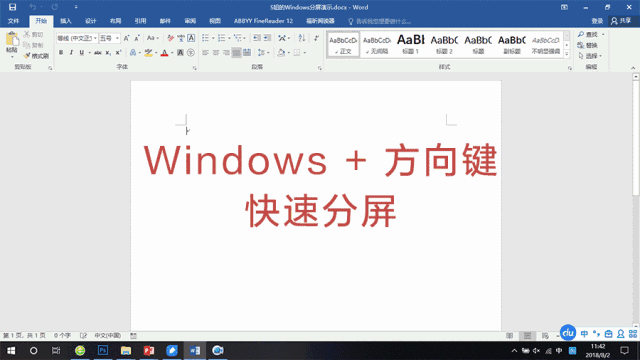Click the Cut (剪切) scissors icon
Image resolution: width=640 pixels, height=360 pixels.
pos(27,35)
